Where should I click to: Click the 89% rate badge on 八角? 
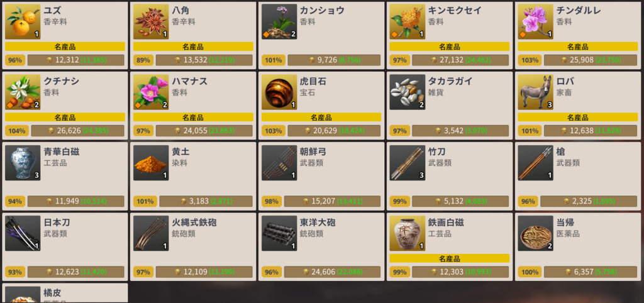click(x=143, y=60)
